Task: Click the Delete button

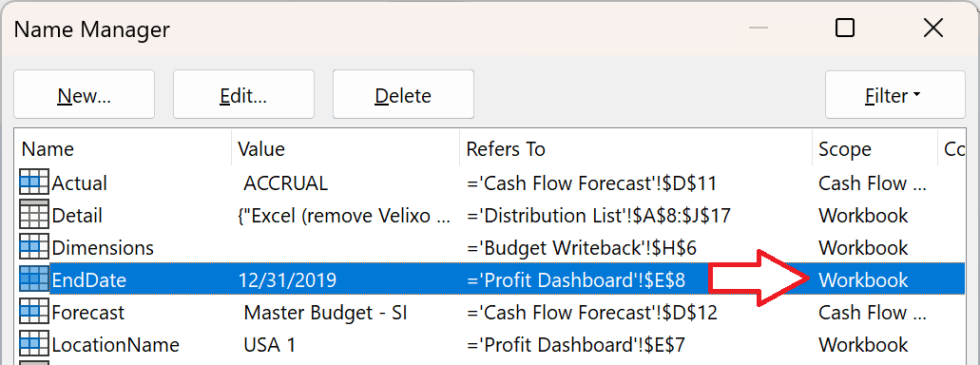Action: point(403,94)
